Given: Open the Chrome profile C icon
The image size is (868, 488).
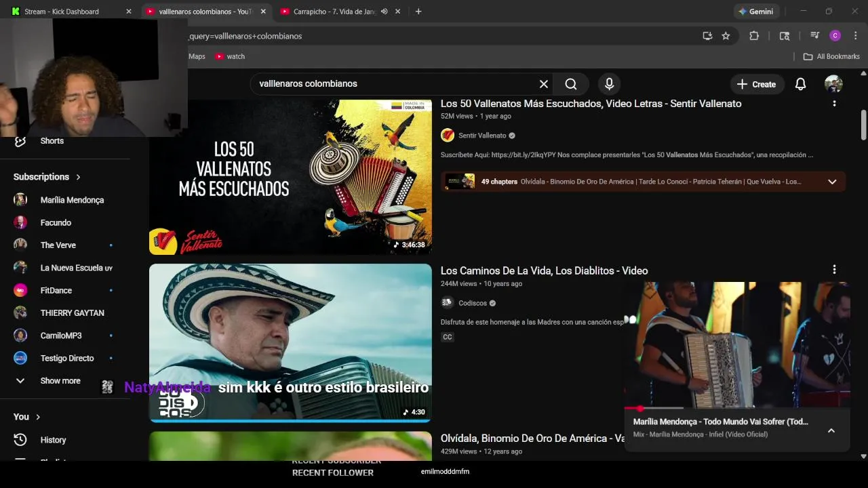Looking at the screenshot, I should [x=835, y=36].
